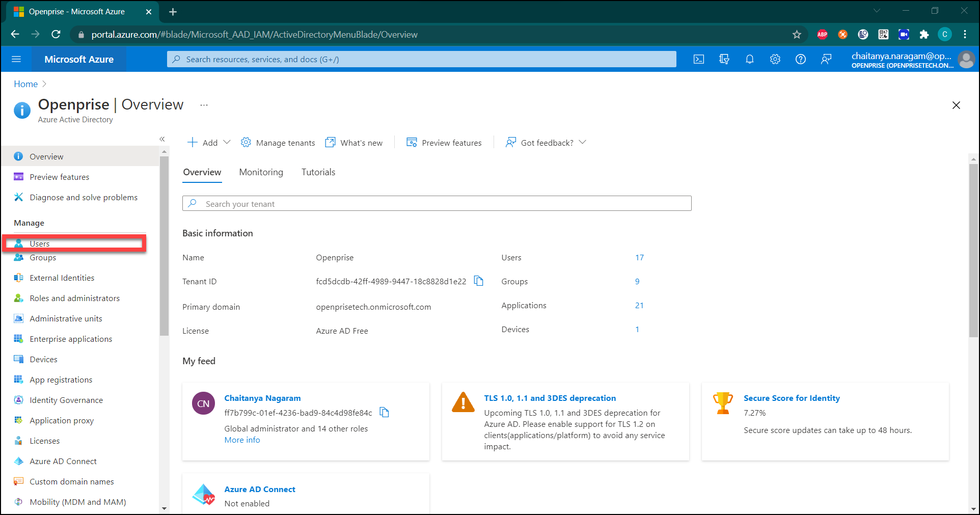Open the browser extensions puzzle icon
The image size is (980, 515).
coord(924,35)
